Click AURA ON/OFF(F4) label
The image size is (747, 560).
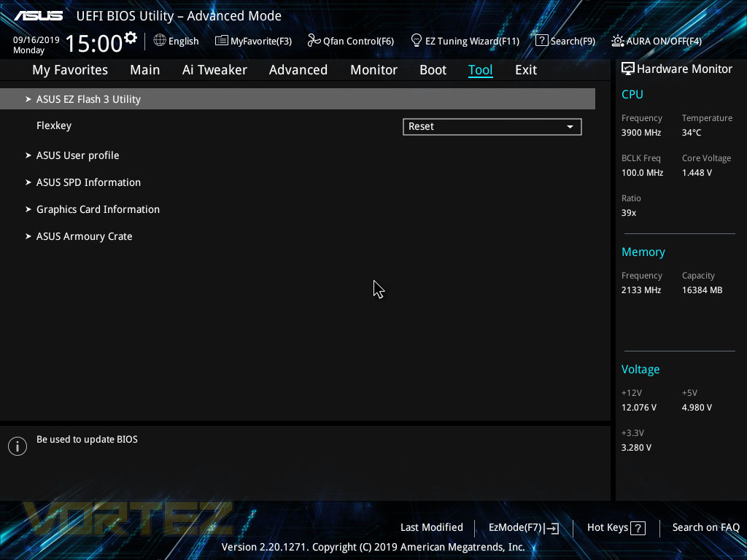[x=664, y=42]
